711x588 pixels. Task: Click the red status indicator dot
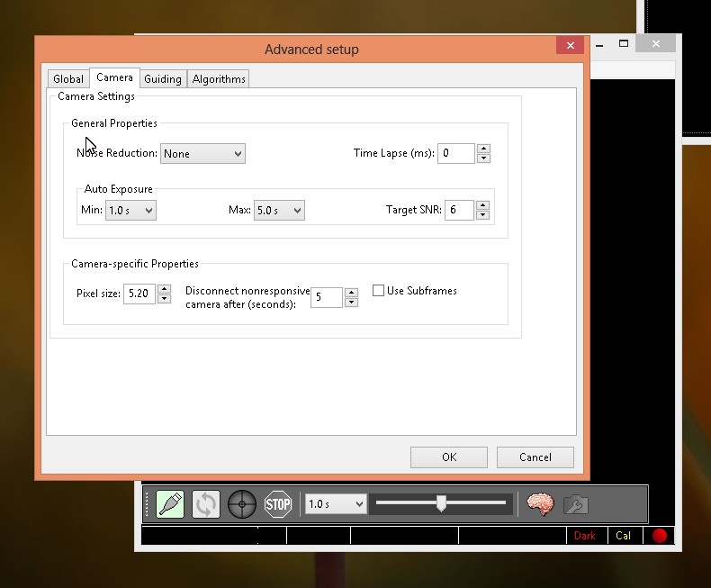point(660,536)
